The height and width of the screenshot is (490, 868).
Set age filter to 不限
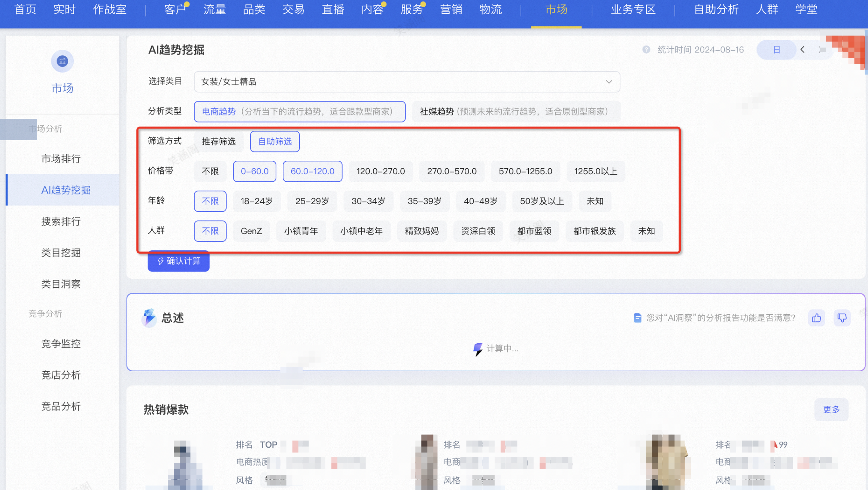pos(210,202)
